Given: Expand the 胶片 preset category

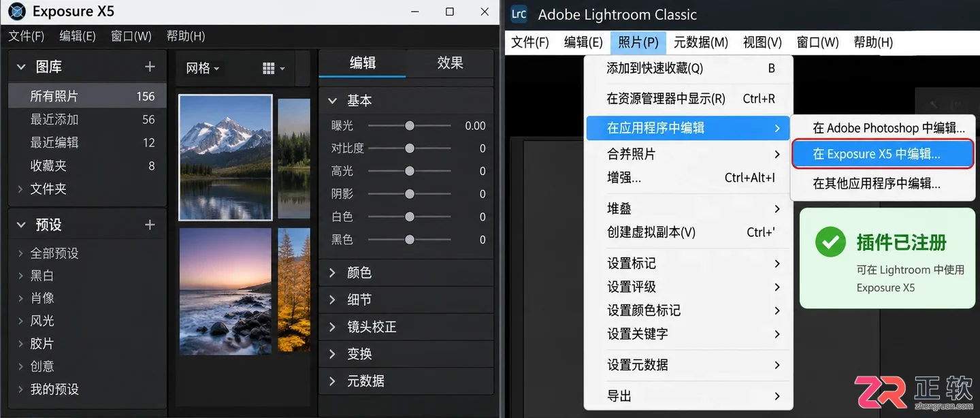Looking at the screenshot, I should point(20,344).
